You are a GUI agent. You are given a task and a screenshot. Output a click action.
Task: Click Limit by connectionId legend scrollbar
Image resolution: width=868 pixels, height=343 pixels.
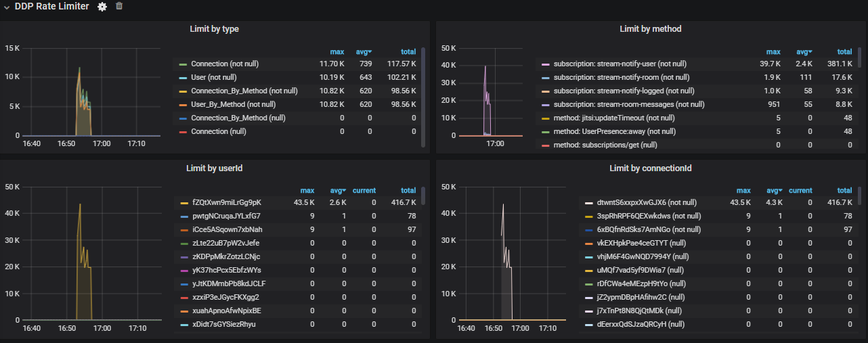(859, 195)
